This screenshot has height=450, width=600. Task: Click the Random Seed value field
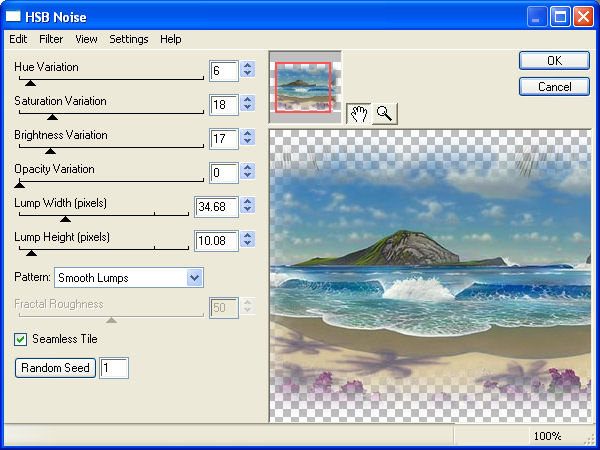click(114, 368)
